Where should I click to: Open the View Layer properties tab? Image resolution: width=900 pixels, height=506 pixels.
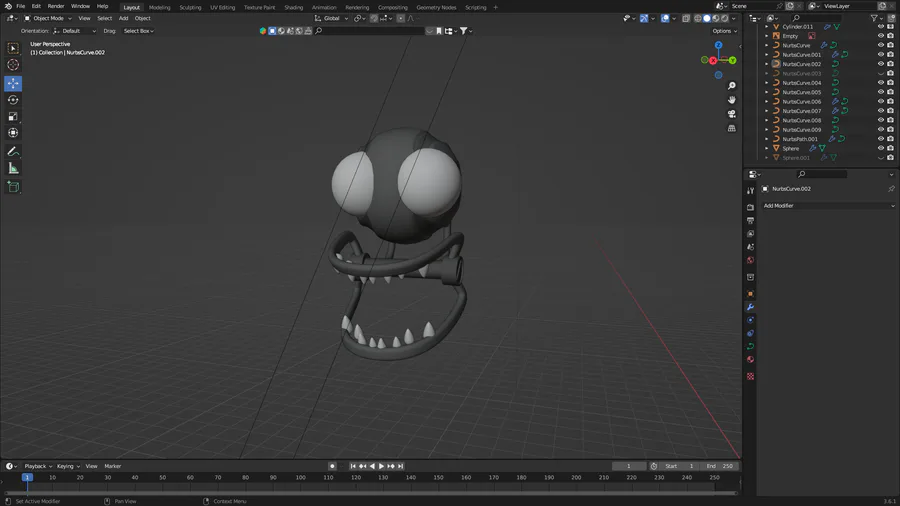pos(750,233)
